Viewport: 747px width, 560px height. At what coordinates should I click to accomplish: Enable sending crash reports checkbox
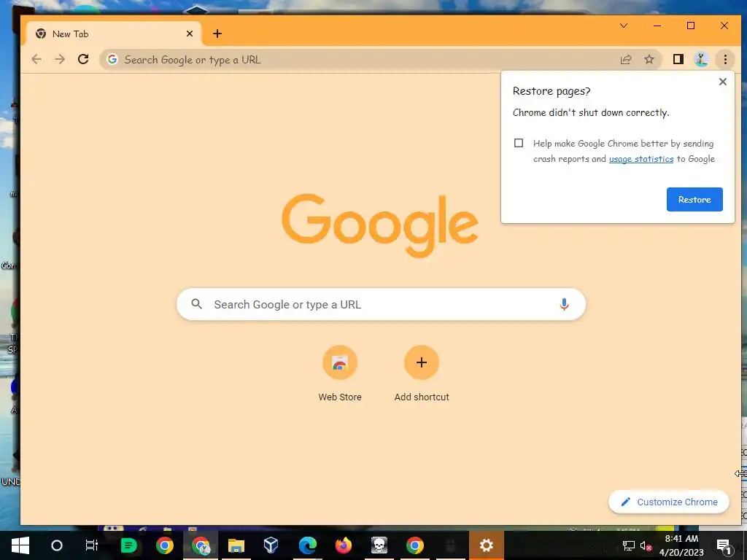point(519,143)
